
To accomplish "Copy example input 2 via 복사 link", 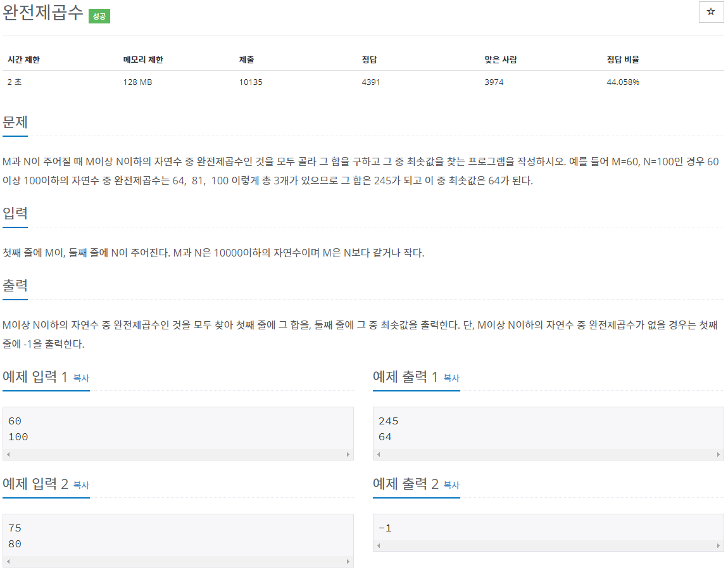I will coord(81,485).
